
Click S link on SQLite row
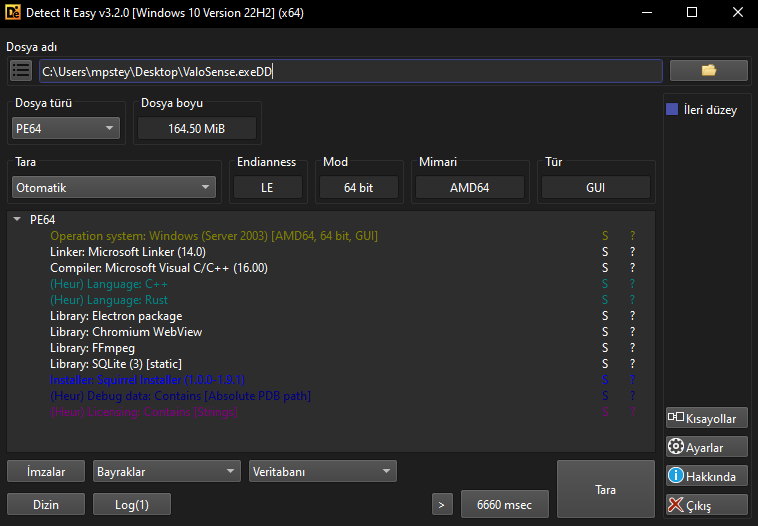pyautogui.click(x=605, y=364)
